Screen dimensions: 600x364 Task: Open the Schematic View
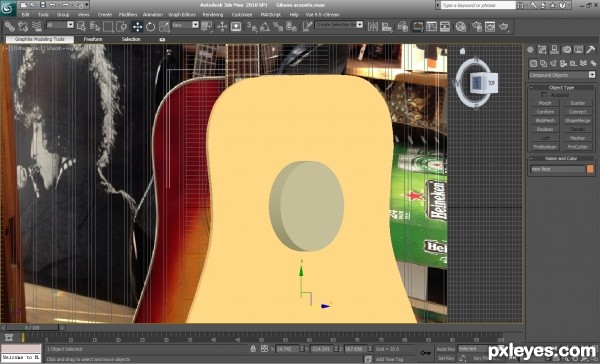click(445, 26)
